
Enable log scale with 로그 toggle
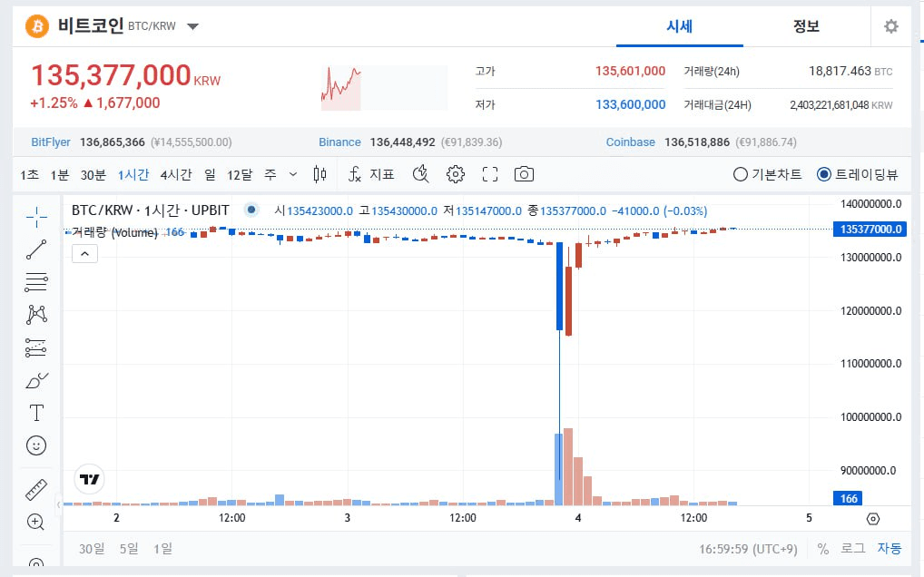(x=854, y=548)
